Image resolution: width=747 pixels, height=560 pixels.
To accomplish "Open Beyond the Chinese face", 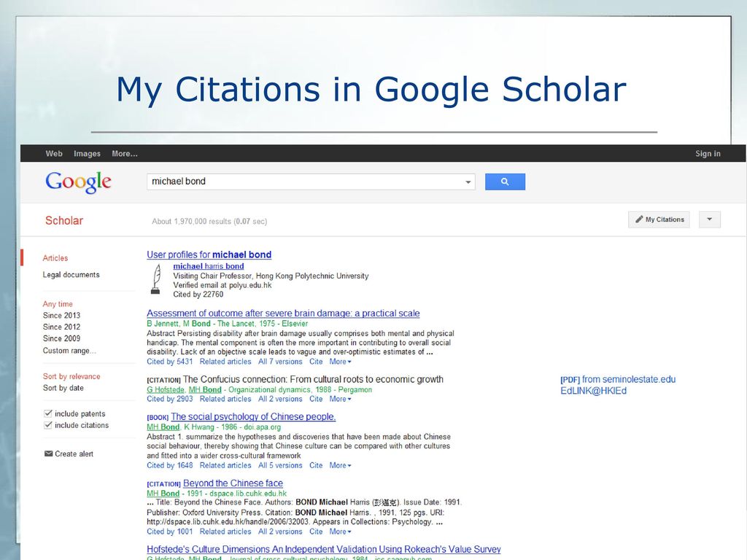I will [x=233, y=483].
